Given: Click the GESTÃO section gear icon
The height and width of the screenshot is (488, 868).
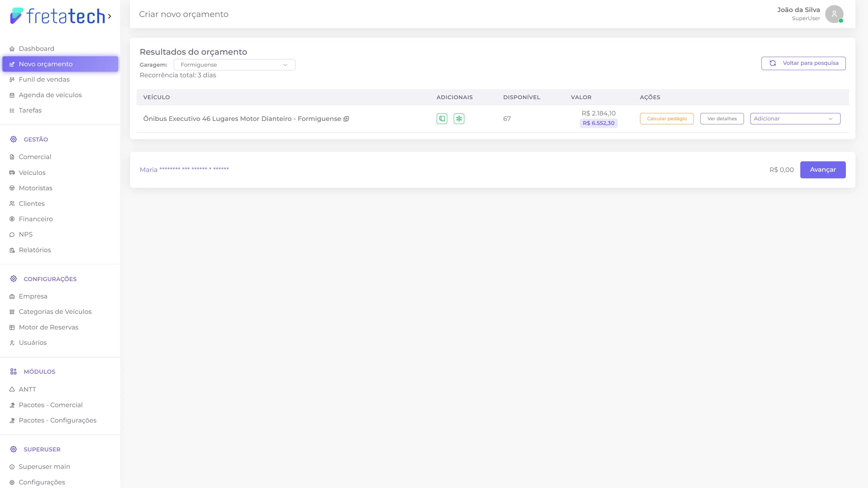Looking at the screenshot, I should point(14,139).
